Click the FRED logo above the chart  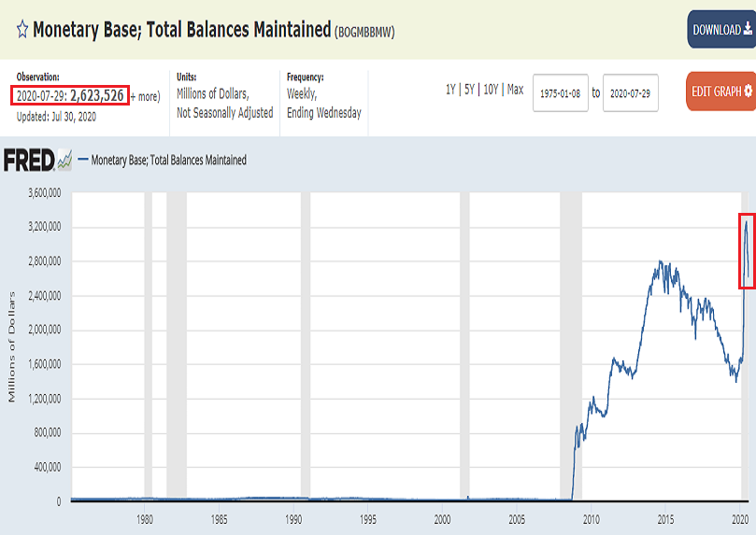(37, 161)
